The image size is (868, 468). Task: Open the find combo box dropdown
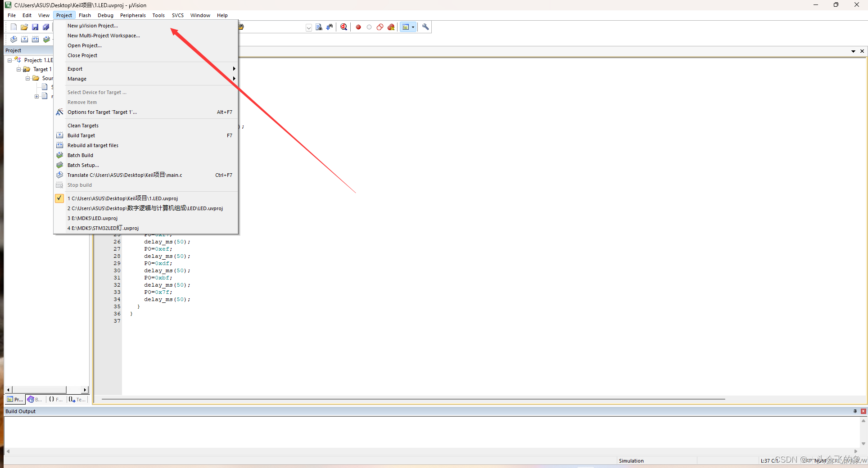[x=309, y=27]
